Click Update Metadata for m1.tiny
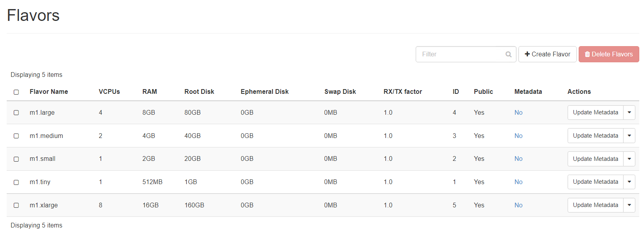The width and height of the screenshot is (644, 233). pos(595,182)
